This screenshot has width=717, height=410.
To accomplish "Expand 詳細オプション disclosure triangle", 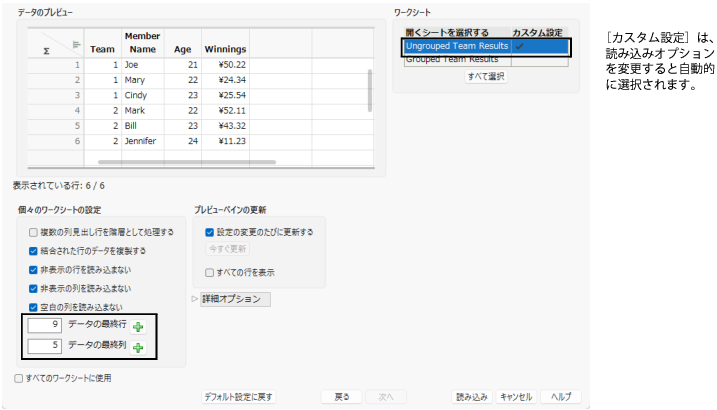I will point(194,299).
